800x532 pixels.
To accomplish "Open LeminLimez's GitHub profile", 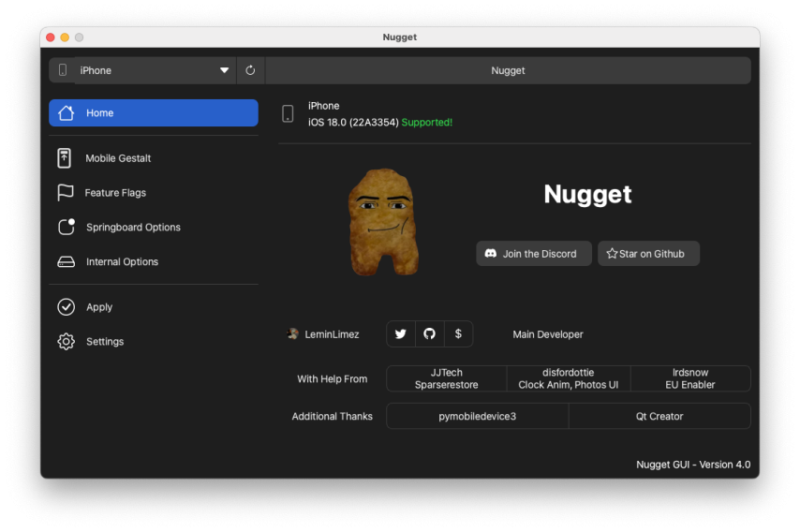I will tap(430, 334).
